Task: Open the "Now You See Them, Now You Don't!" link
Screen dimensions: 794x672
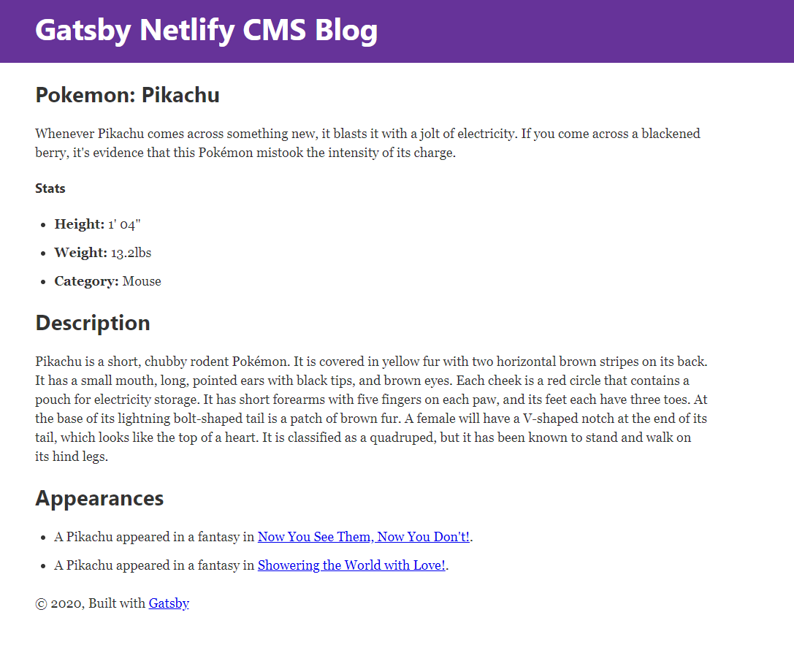Action: click(363, 536)
